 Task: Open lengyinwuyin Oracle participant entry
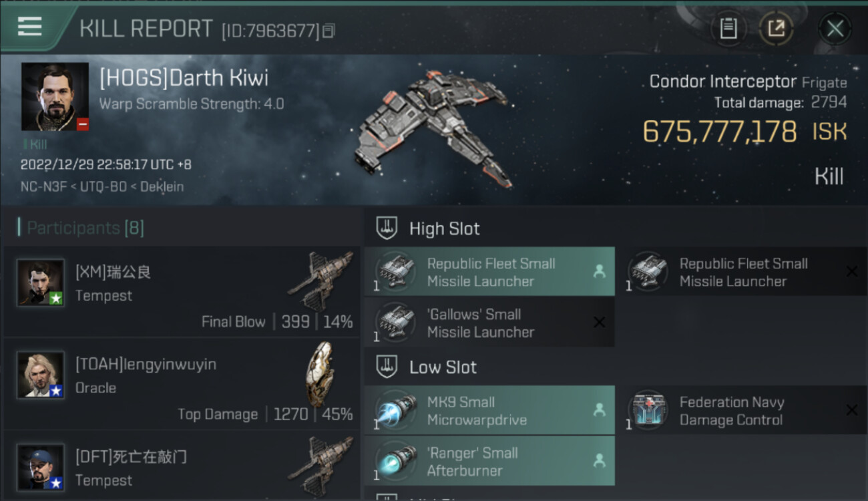point(182,384)
